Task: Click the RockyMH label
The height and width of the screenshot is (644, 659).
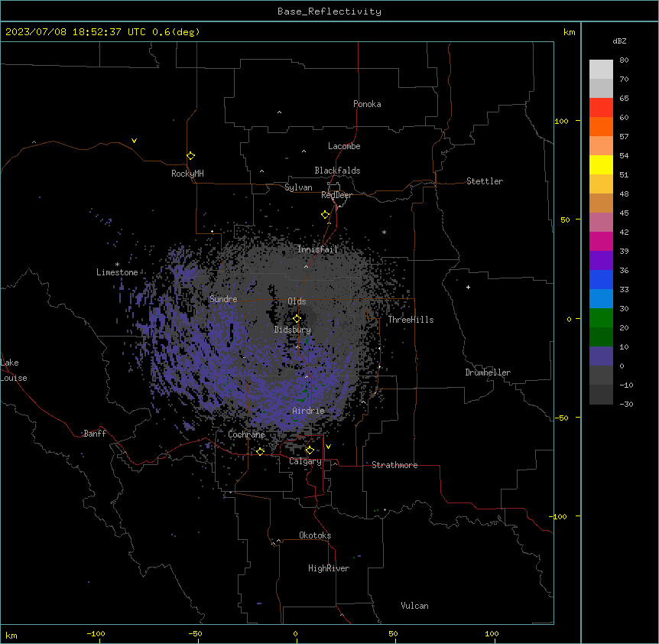Action: pos(187,174)
